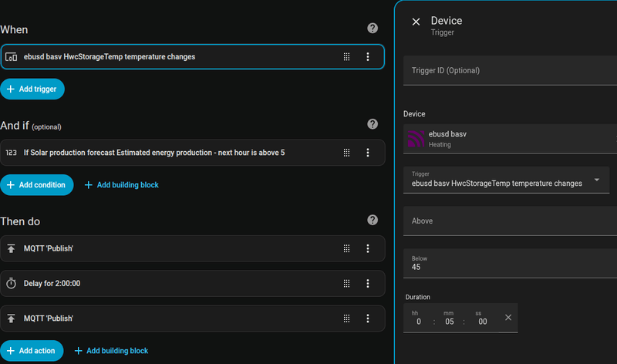Click the Trigger ID input field
Image resolution: width=617 pixels, height=364 pixels.
pos(509,70)
